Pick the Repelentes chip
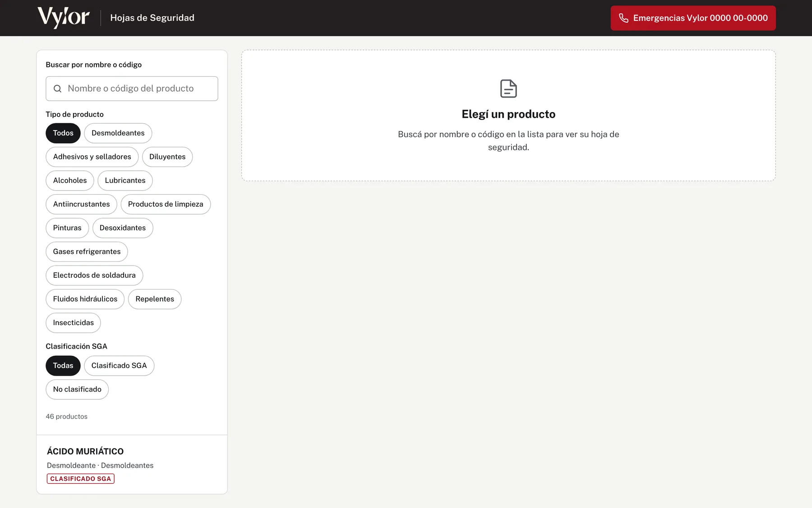Screen dimensions: 812x508 point(155,299)
